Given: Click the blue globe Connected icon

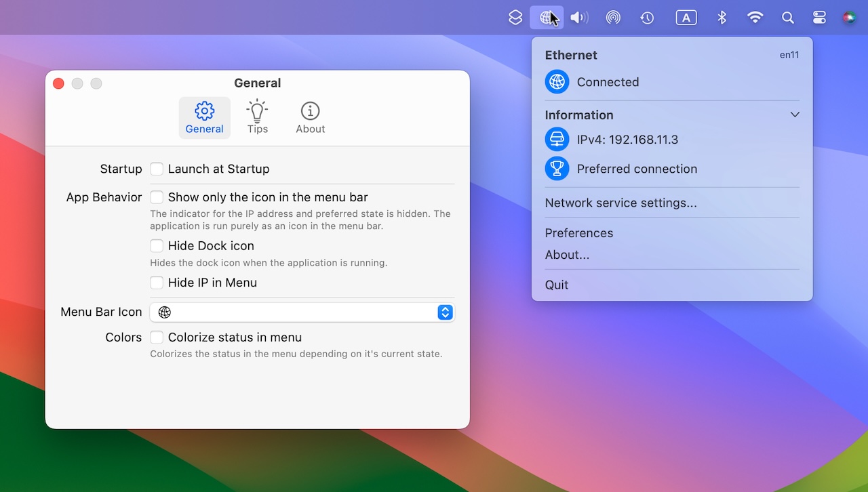Looking at the screenshot, I should pyautogui.click(x=557, y=82).
